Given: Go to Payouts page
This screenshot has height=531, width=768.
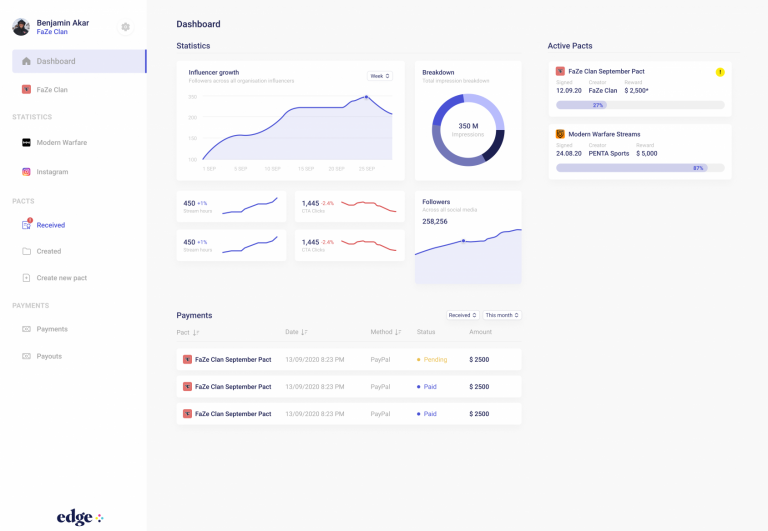Looking at the screenshot, I should 49,356.
